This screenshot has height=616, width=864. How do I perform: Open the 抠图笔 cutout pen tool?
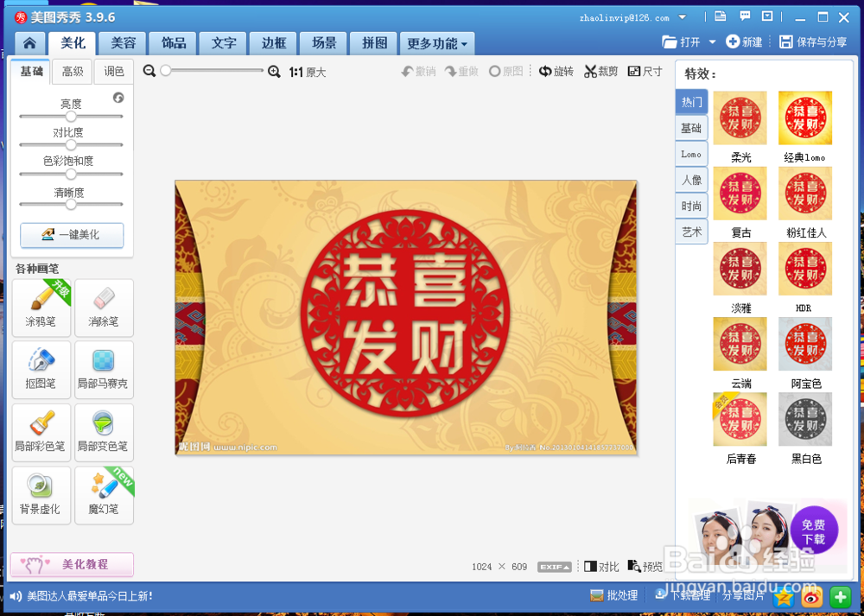point(41,370)
